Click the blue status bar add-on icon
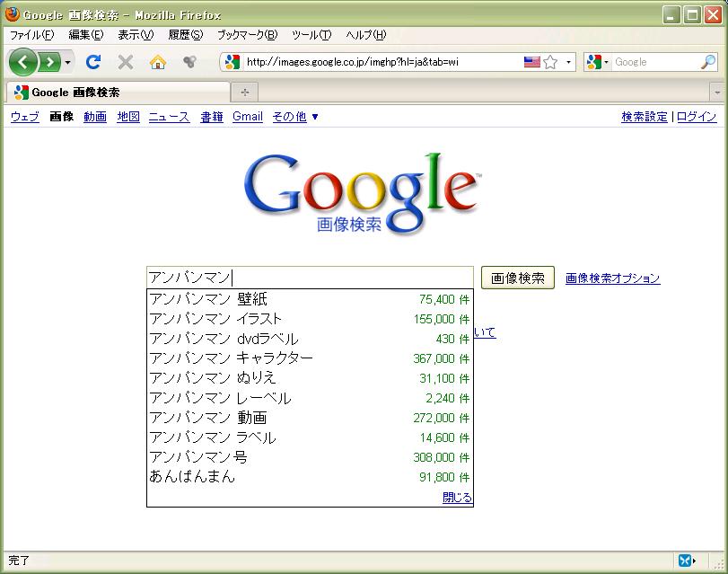The height and width of the screenshot is (574, 728). tap(685, 561)
